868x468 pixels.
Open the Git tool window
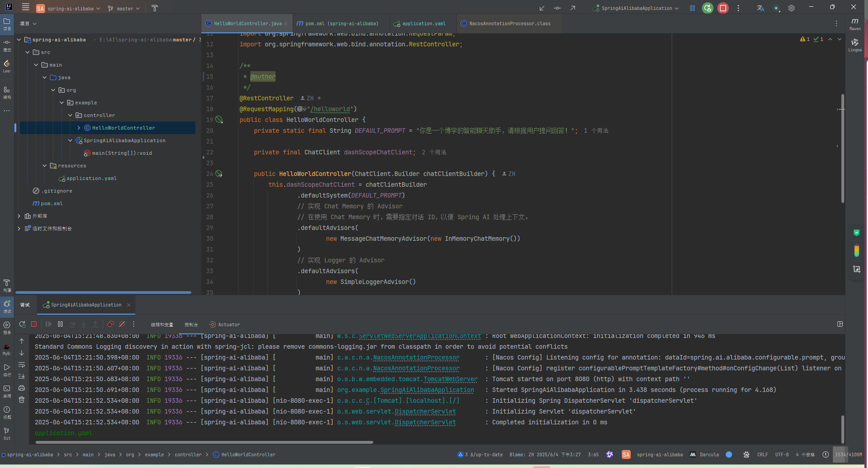7,433
